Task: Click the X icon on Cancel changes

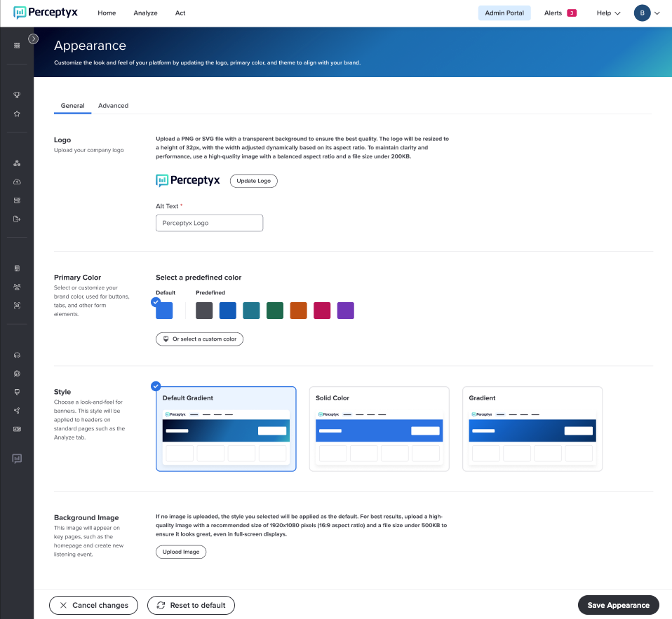Action: coord(63,605)
